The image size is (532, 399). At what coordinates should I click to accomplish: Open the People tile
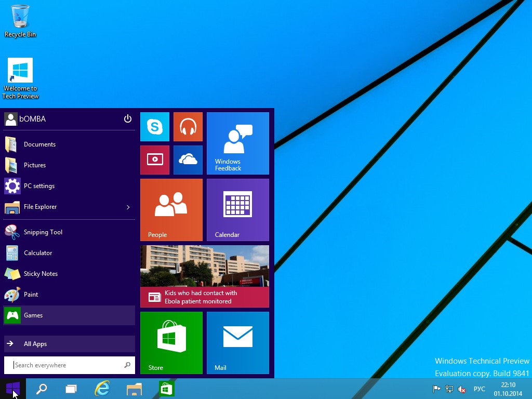171,210
